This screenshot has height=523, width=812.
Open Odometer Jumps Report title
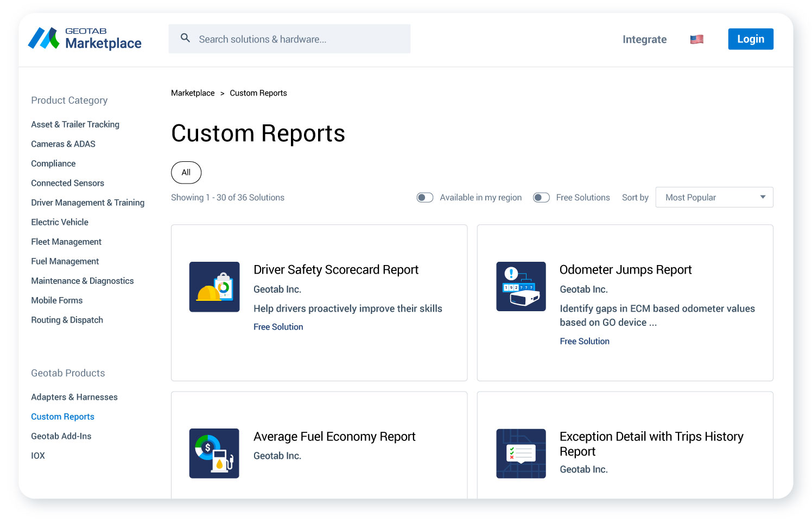(x=626, y=270)
